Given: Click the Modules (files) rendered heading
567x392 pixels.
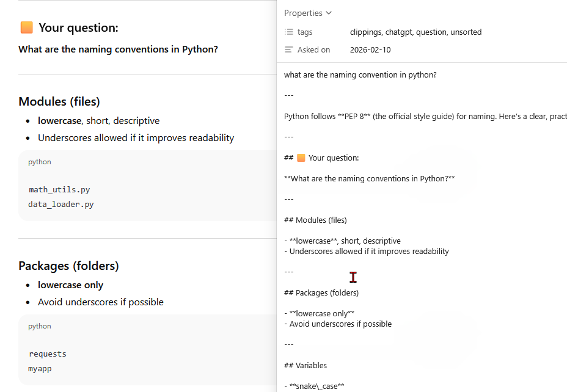Looking at the screenshot, I should tap(59, 101).
